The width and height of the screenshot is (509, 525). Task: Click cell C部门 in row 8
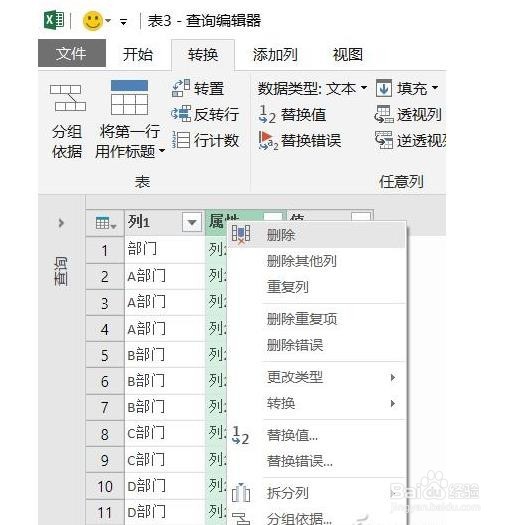(164, 434)
